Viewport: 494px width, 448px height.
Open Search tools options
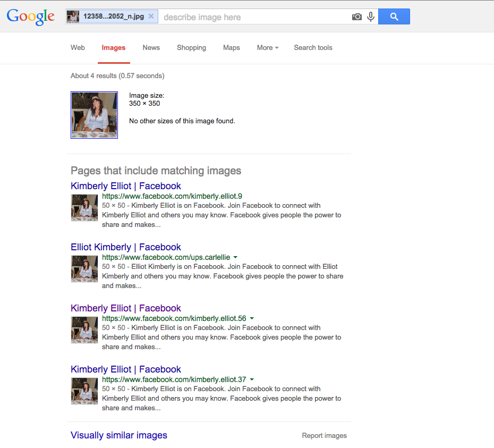tap(313, 48)
